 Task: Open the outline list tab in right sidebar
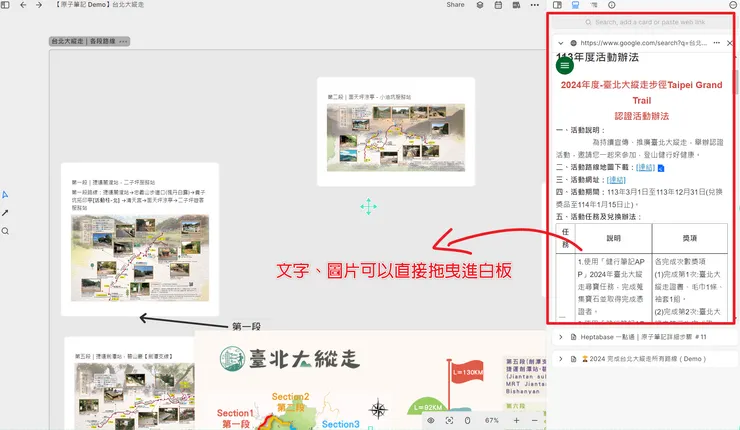coord(594,5)
